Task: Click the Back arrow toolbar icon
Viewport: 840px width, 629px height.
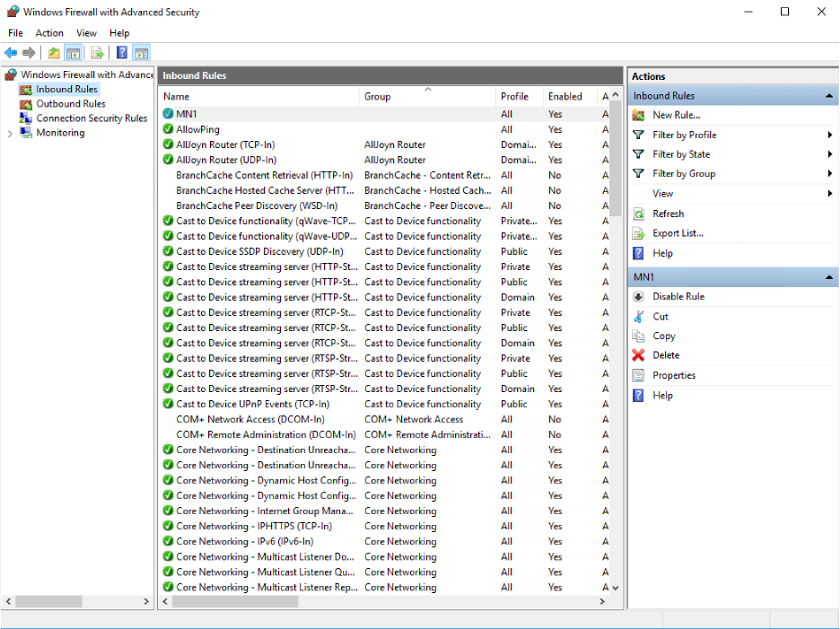Action: coord(11,53)
